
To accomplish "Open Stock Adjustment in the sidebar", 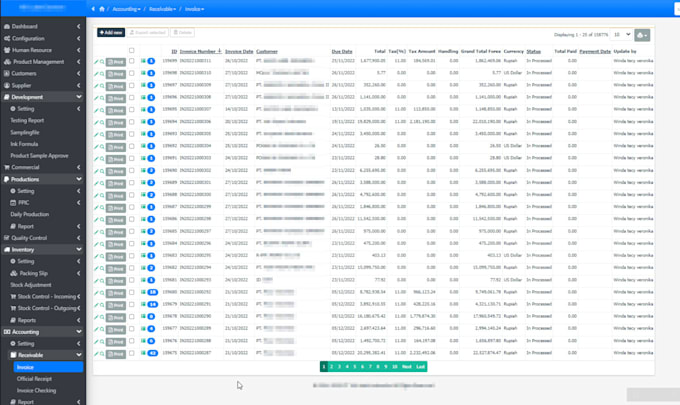I will pyautogui.click(x=31, y=285).
